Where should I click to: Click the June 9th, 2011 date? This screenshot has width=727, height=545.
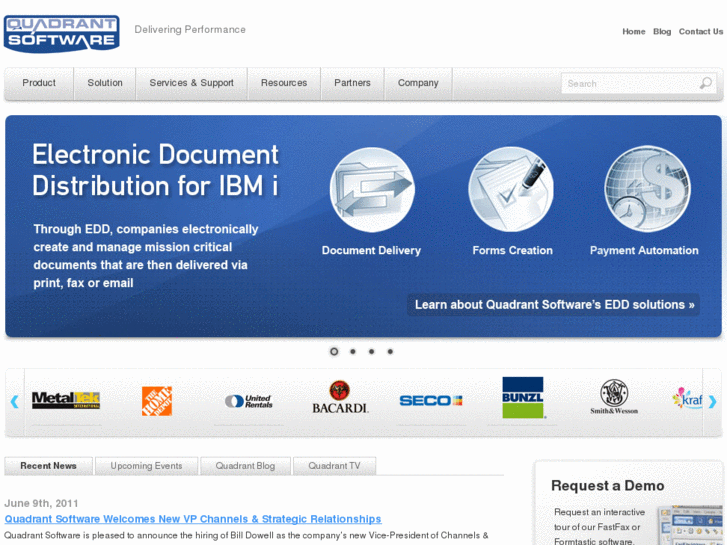pyautogui.click(x=41, y=503)
